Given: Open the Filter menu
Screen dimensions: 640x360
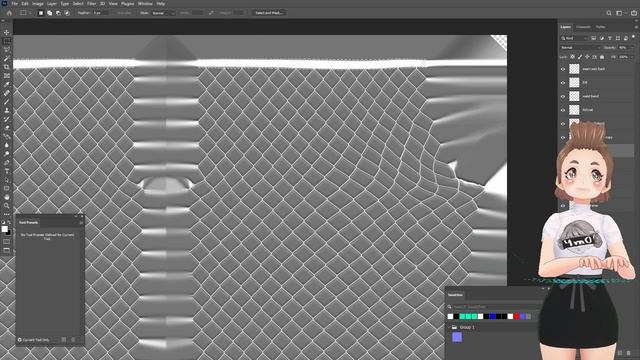Looking at the screenshot, I should 91,4.
